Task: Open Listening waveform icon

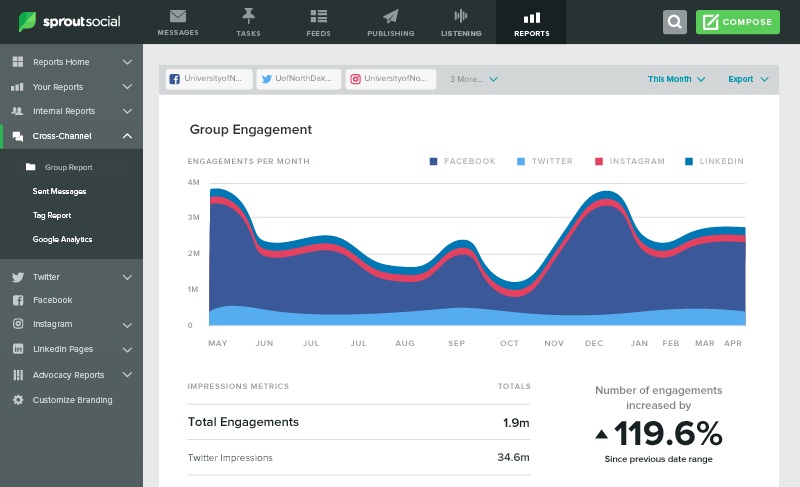Action: (461, 16)
